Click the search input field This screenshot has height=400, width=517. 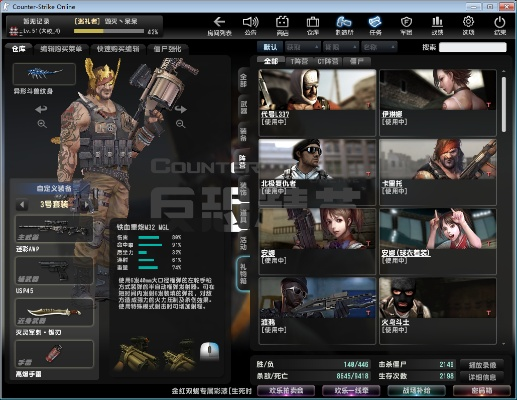(473, 47)
